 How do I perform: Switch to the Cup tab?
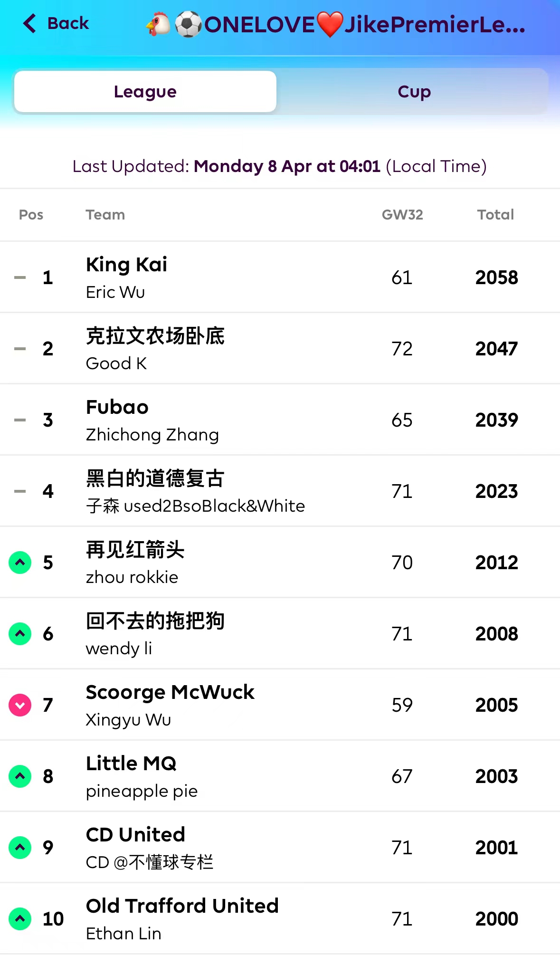414,92
